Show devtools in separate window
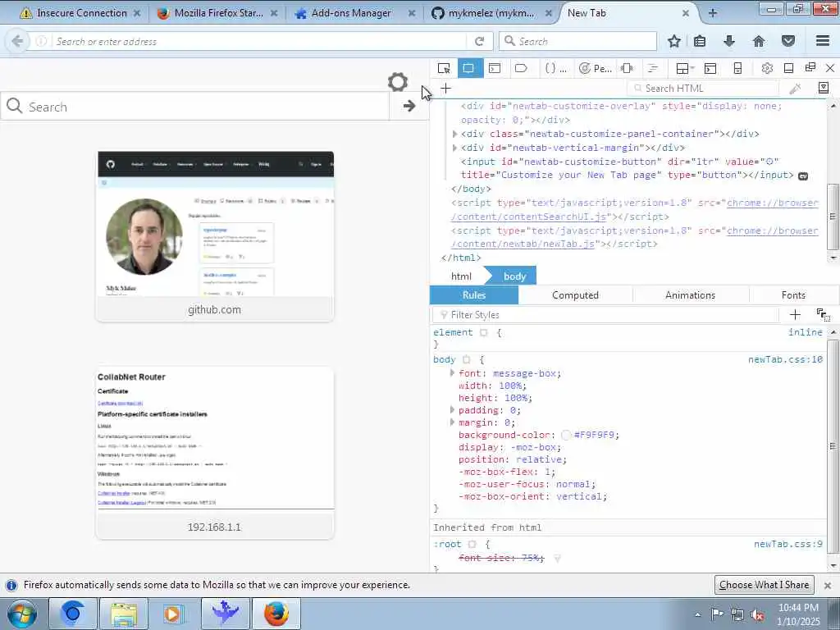The width and height of the screenshot is (840, 630). click(x=810, y=67)
